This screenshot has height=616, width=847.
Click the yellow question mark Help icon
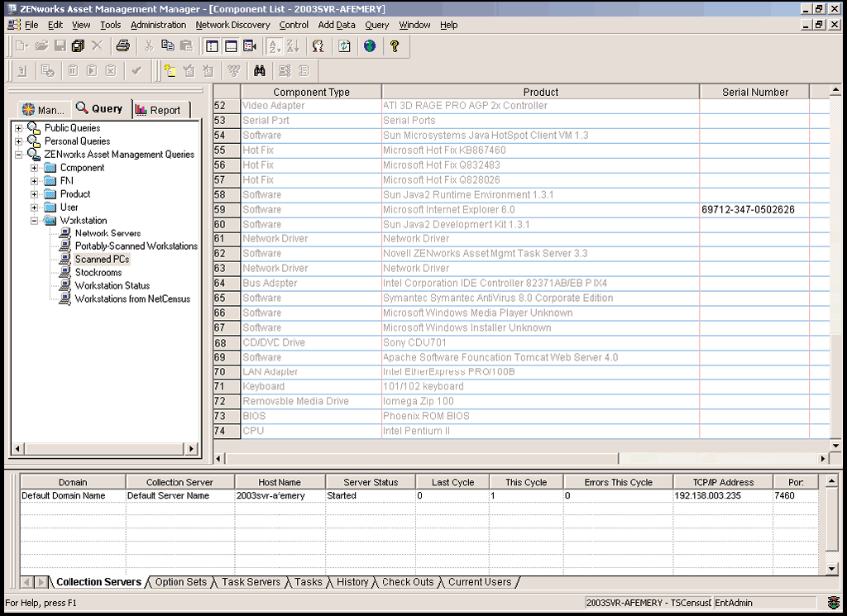[395, 46]
